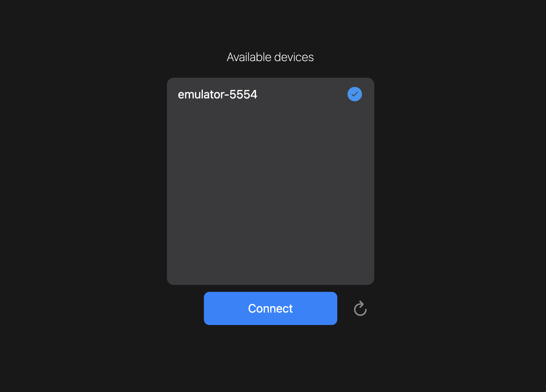This screenshot has height=392, width=546.
Task: Reload the device list with the circular arrow
Action: click(x=360, y=308)
